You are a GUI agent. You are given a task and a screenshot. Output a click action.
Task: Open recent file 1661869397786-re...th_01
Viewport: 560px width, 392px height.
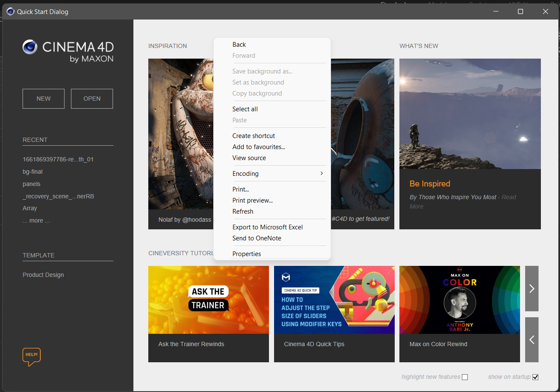pyautogui.click(x=58, y=159)
